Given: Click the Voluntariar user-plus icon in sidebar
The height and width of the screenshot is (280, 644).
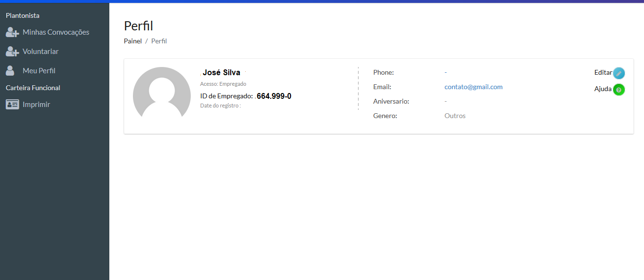Looking at the screenshot, I should pyautogui.click(x=12, y=52).
